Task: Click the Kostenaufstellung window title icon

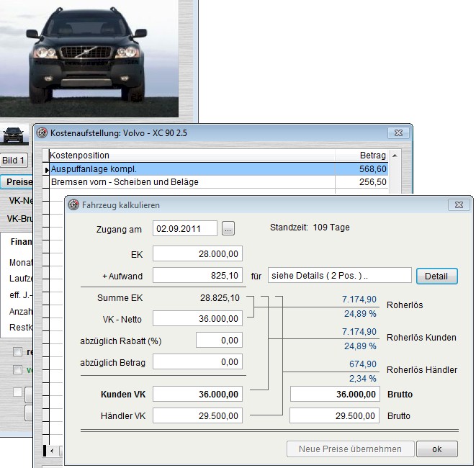Action: [41, 133]
